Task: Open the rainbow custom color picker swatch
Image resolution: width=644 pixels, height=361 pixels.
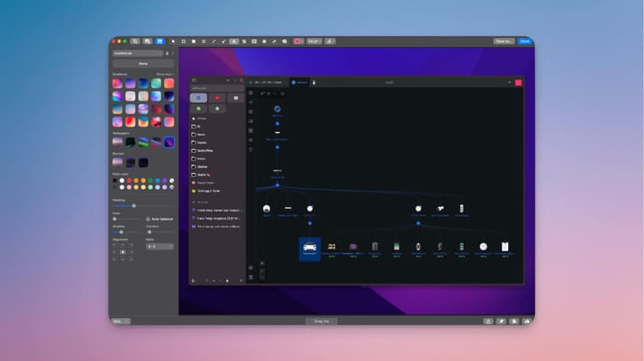Action: pyautogui.click(x=172, y=187)
